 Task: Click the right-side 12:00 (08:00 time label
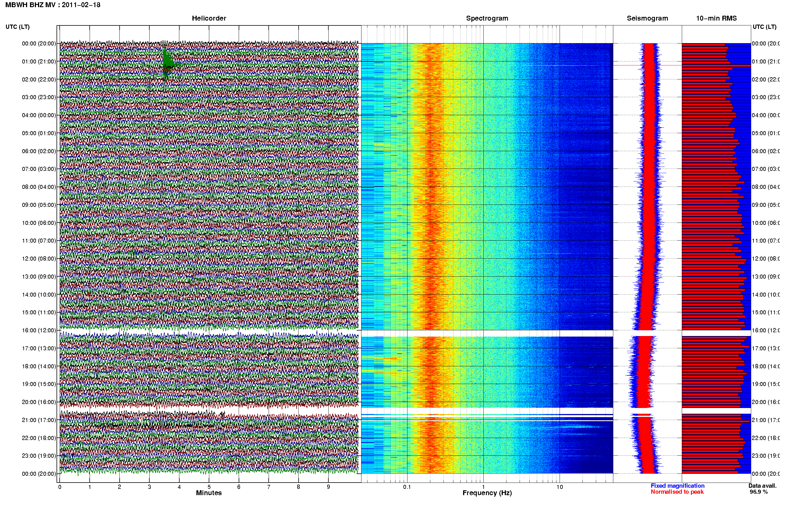pyautogui.click(x=766, y=259)
